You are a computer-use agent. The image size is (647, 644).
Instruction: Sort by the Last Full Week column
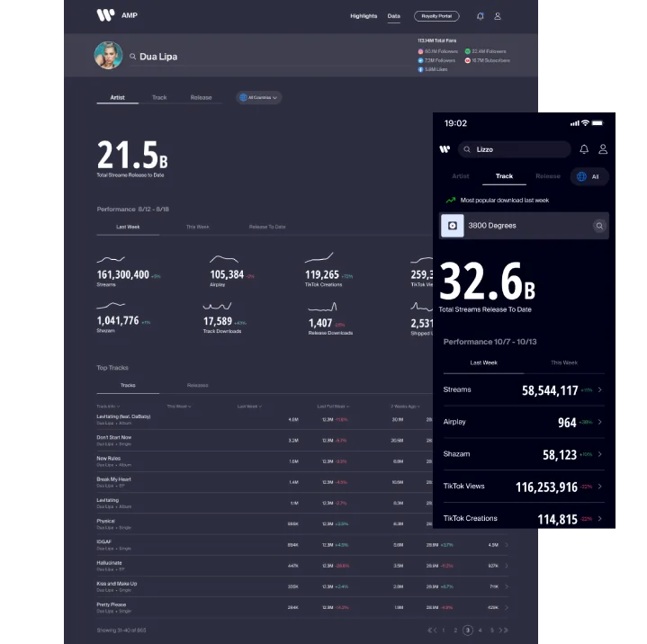click(332, 407)
